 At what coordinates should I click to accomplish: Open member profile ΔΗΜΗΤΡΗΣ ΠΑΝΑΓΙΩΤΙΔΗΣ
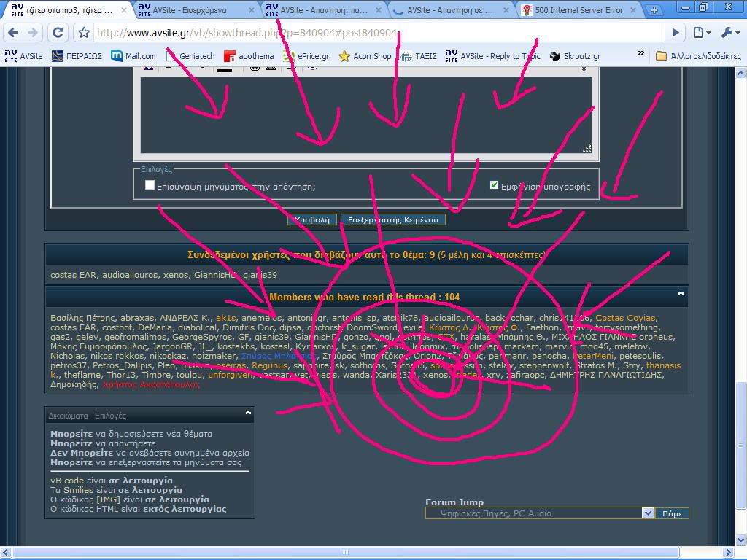[605, 375]
